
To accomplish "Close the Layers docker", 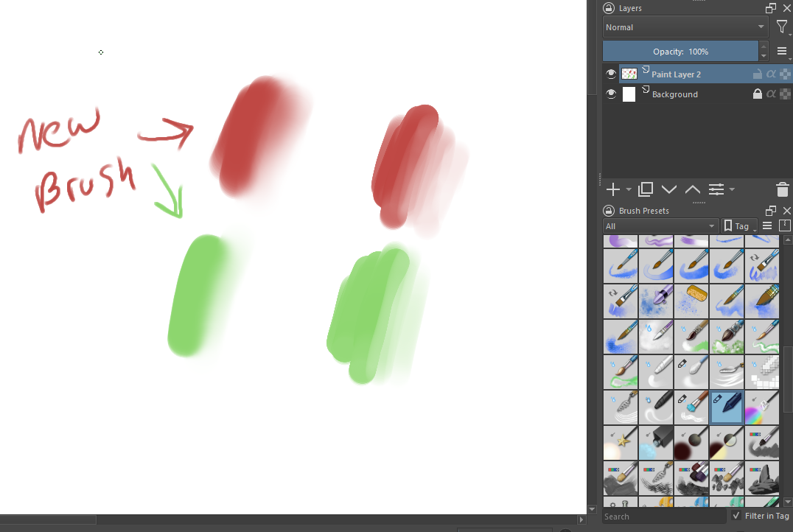I will pos(787,8).
